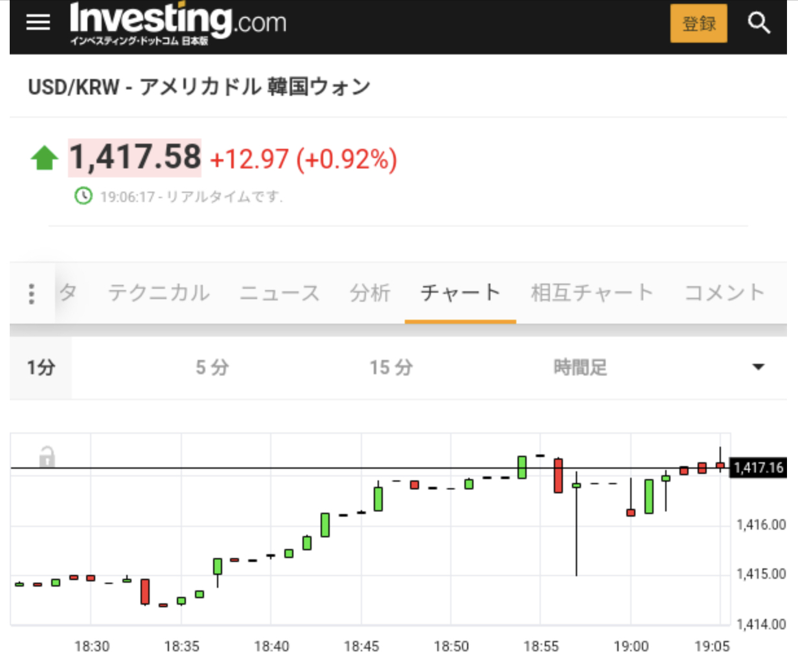Click the 1,417.58 price quote
This screenshot has width=798, height=672.
pyautogui.click(x=135, y=158)
